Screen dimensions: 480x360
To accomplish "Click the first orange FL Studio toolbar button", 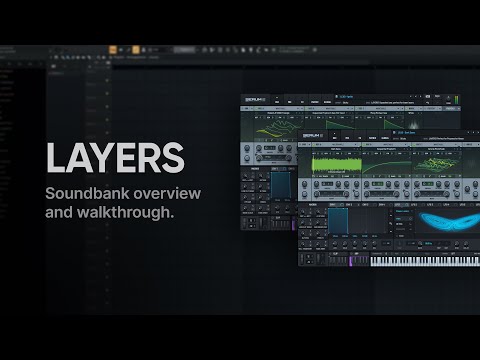I will tap(113, 50).
